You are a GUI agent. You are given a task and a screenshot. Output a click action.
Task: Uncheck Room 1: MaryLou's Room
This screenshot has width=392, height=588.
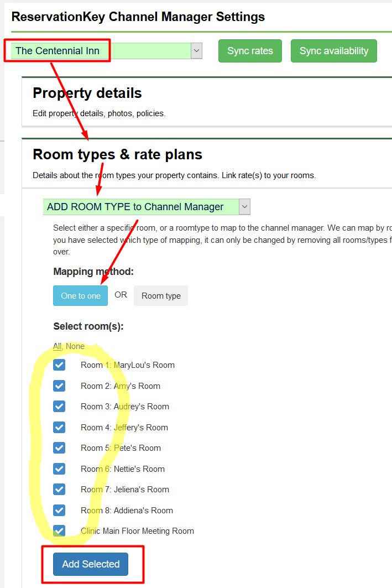pos(59,365)
